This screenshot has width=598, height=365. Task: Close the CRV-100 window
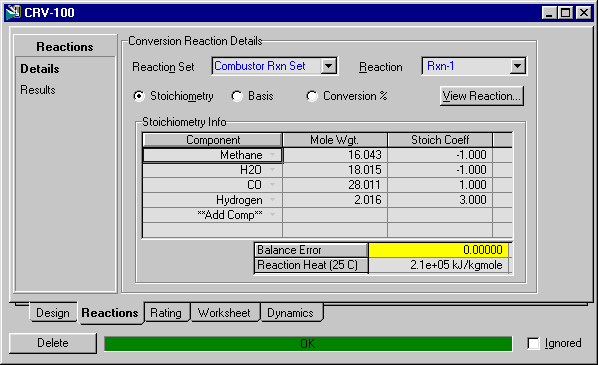584,13
